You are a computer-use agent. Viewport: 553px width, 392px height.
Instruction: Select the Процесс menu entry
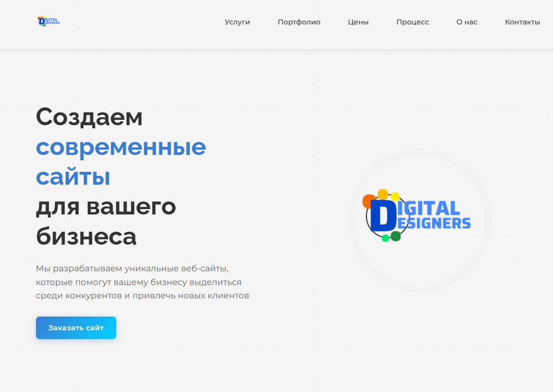point(412,22)
